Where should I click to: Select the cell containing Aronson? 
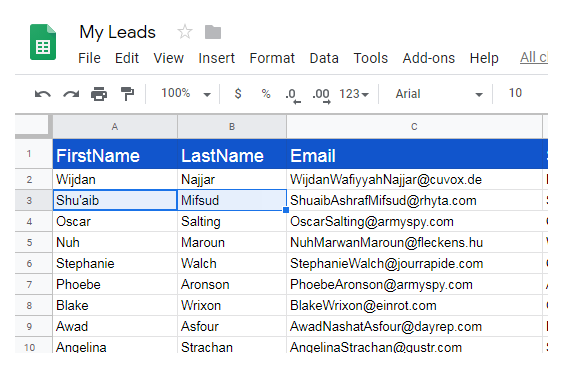[232, 284]
